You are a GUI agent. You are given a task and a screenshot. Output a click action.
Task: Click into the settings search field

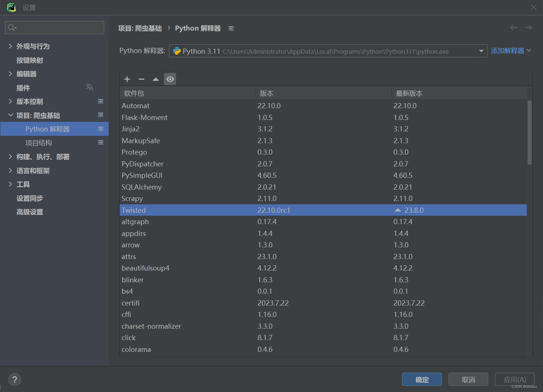[55, 28]
